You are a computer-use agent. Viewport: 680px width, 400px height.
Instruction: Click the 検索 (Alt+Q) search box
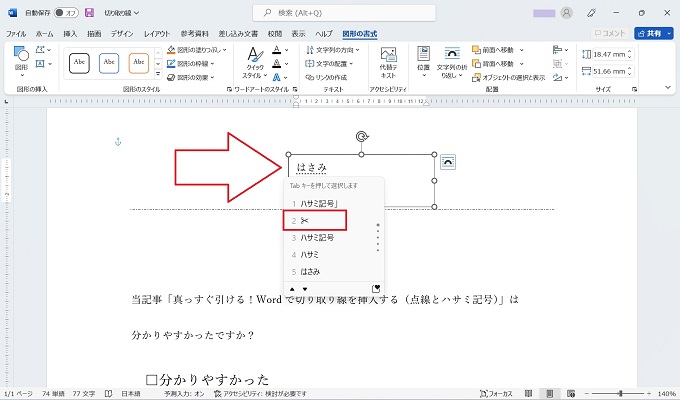point(344,13)
